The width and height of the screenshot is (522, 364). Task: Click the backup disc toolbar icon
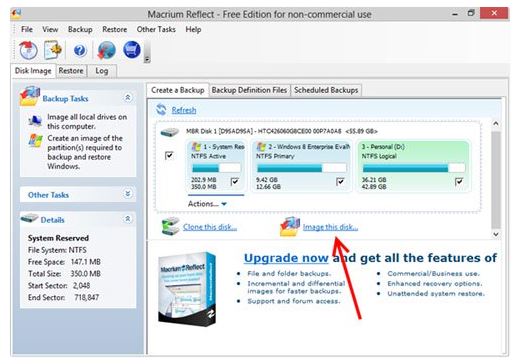pos(28,50)
